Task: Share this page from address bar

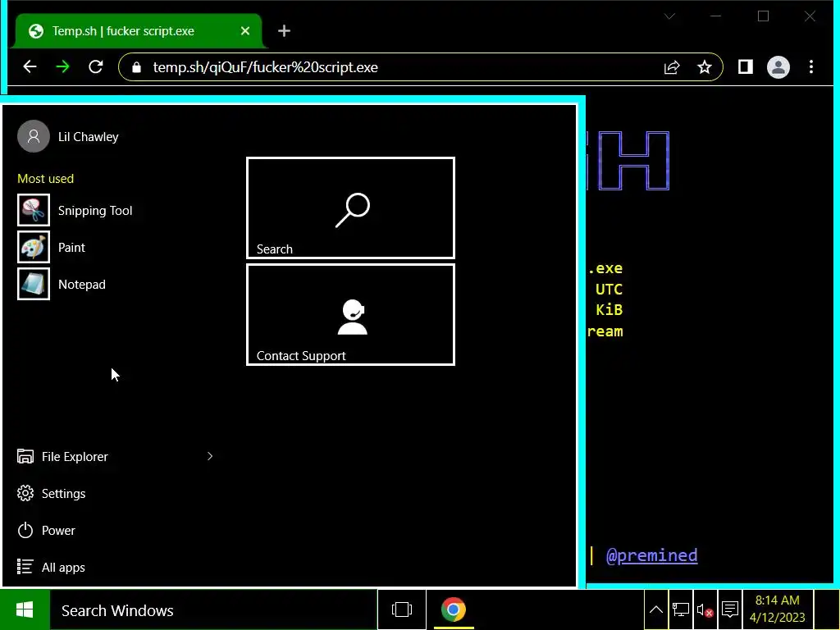Action: tap(672, 67)
